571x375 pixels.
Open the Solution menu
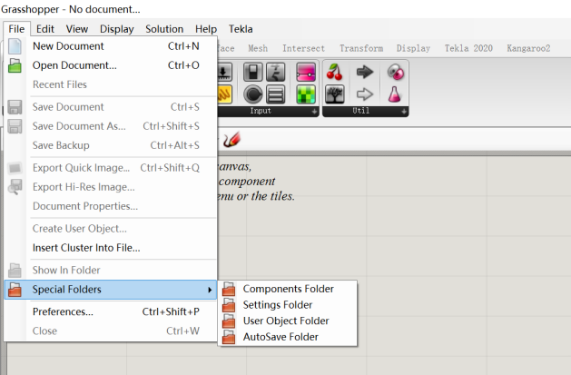(164, 29)
